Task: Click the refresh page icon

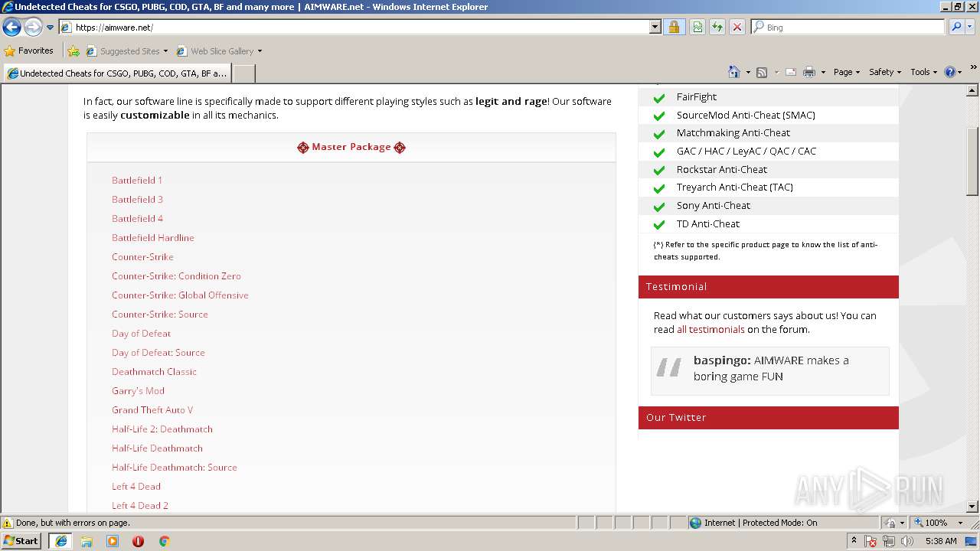Action: click(x=717, y=27)
